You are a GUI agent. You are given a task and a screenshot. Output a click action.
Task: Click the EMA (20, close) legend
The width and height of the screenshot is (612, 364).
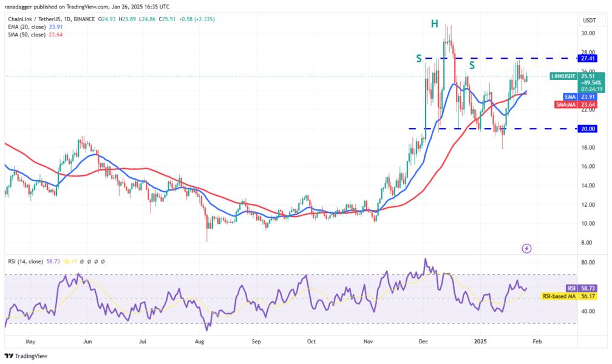coord(27,27)
